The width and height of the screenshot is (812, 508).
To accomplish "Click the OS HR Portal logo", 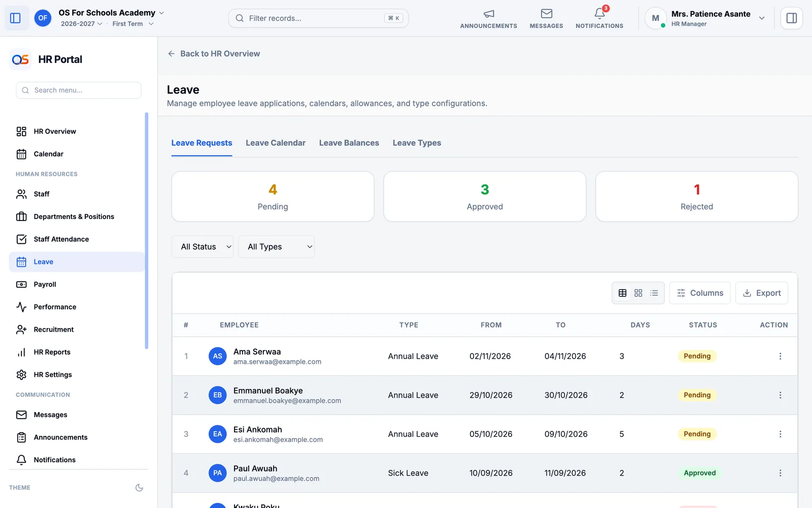I will tap(20, 59).
